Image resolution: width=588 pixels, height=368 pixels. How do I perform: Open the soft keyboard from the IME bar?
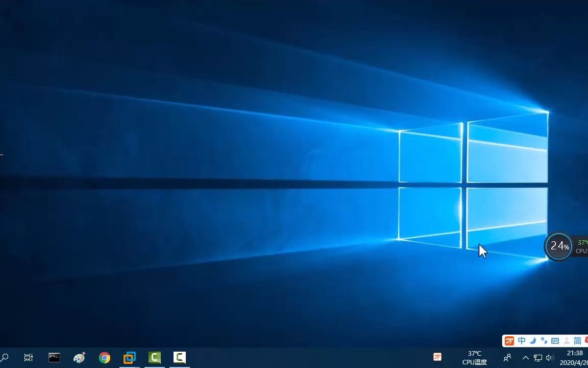coord(555,341)
